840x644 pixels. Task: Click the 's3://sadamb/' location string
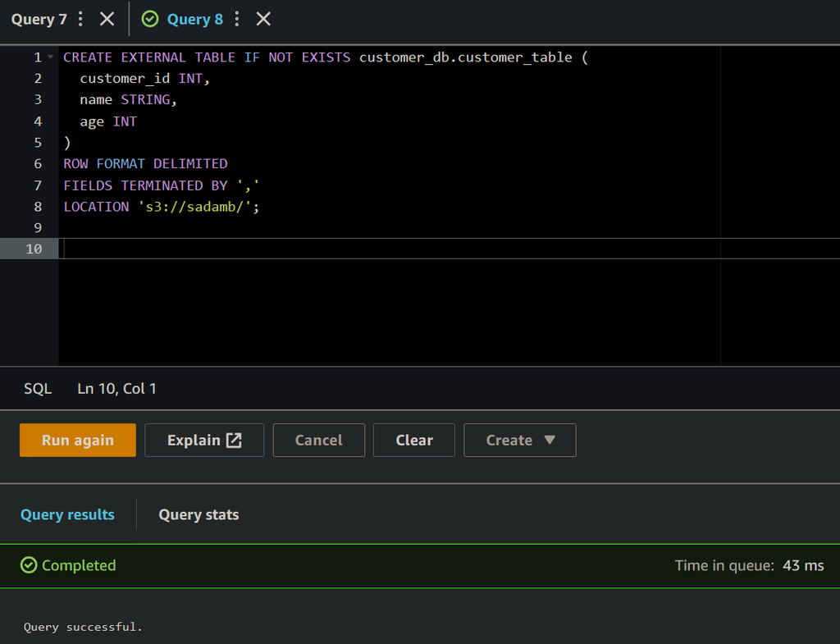[194, 207]
